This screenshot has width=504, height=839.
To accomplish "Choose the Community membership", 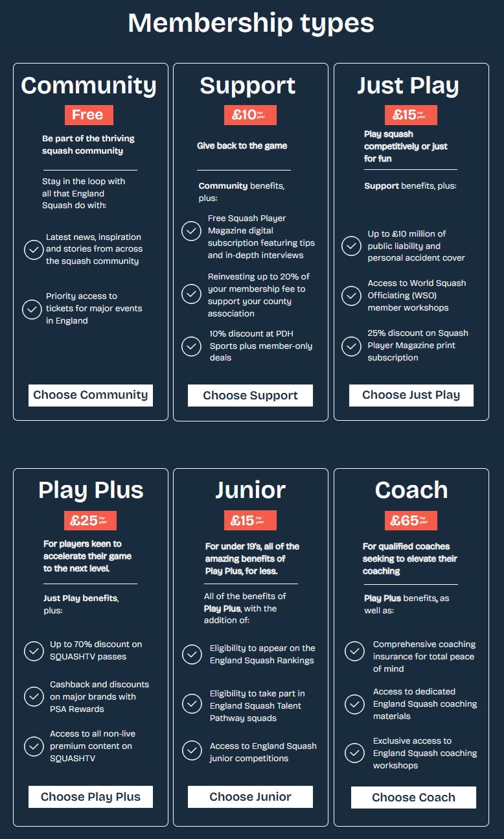I will pyautogui.click(x=91, y=395).
